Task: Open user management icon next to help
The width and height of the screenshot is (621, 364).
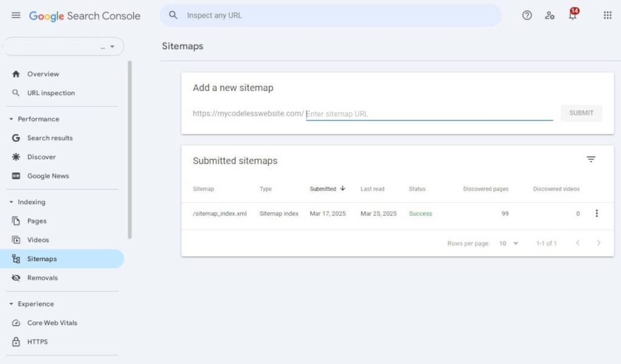Action: pyautogui.click(x=549, y=16)
